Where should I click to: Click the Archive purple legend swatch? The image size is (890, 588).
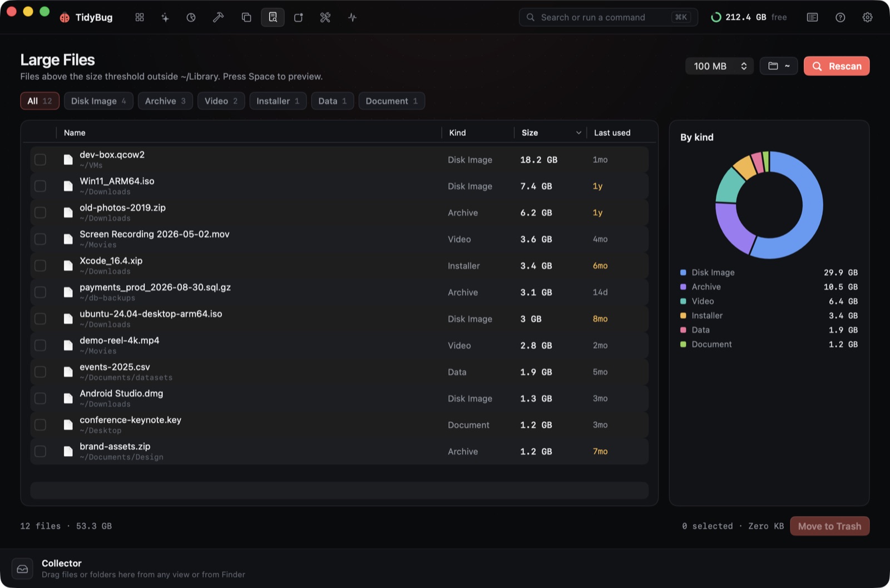click(683, 287)
